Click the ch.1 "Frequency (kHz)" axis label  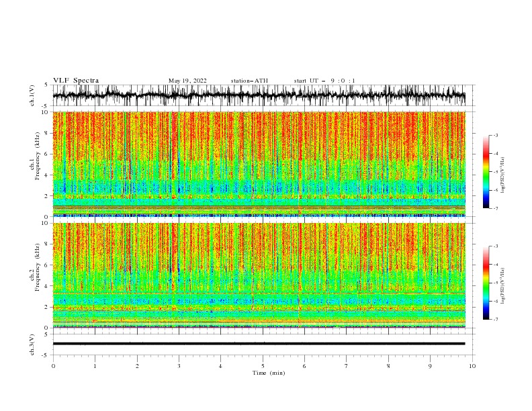tap(38, 156)
